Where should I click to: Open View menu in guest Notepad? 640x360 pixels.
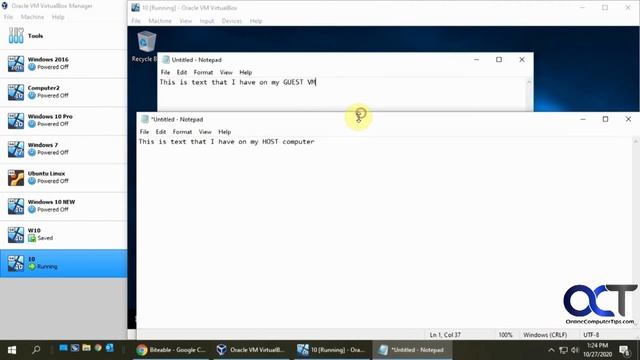click(226, 72)
